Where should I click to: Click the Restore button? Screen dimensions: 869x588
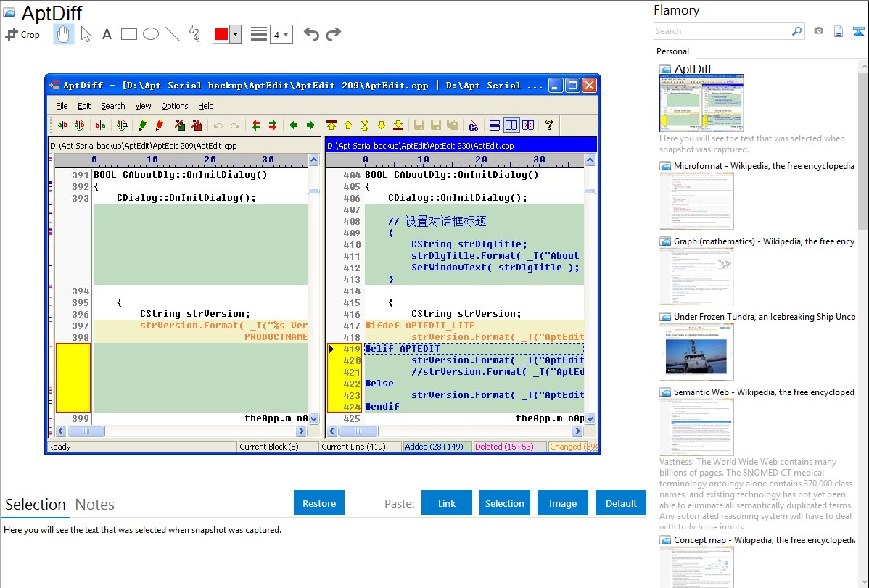pos(319,503)
